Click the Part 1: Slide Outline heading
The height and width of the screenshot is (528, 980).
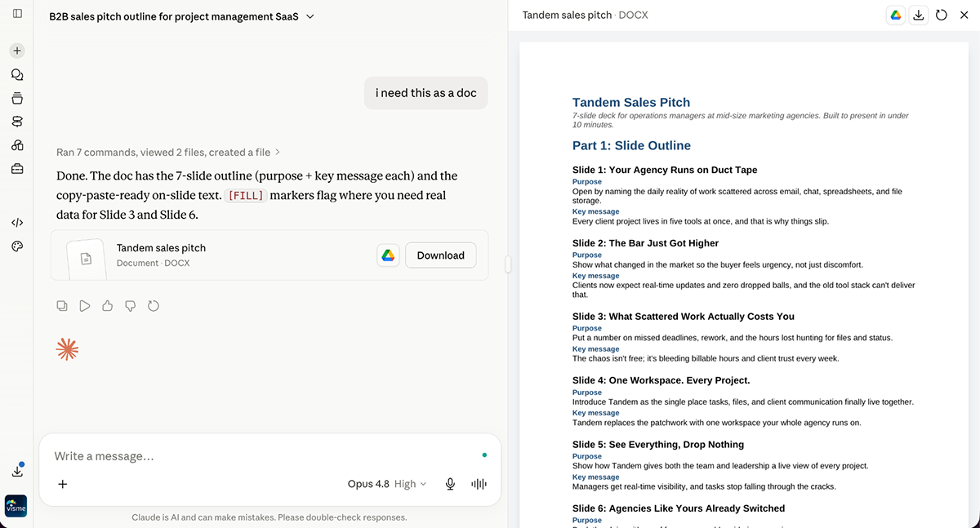pyautogui.click(x=631, y=146)
